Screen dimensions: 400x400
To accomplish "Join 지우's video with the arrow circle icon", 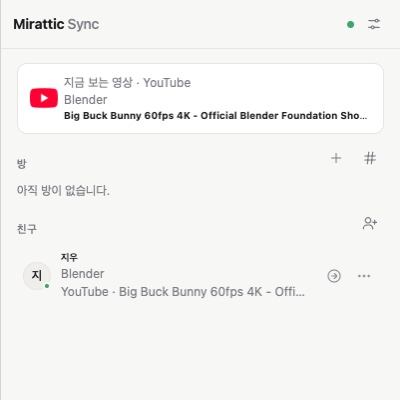I will pos(334,276).
